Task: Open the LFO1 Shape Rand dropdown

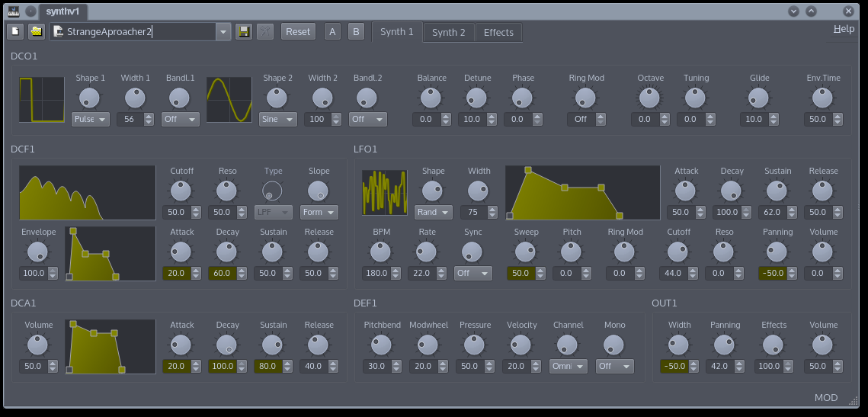Action: pos(434,212)
